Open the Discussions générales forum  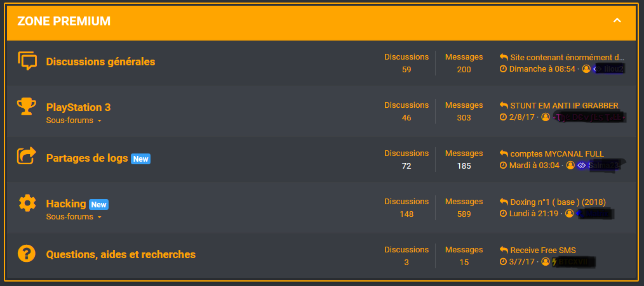[x=100, y=62]
